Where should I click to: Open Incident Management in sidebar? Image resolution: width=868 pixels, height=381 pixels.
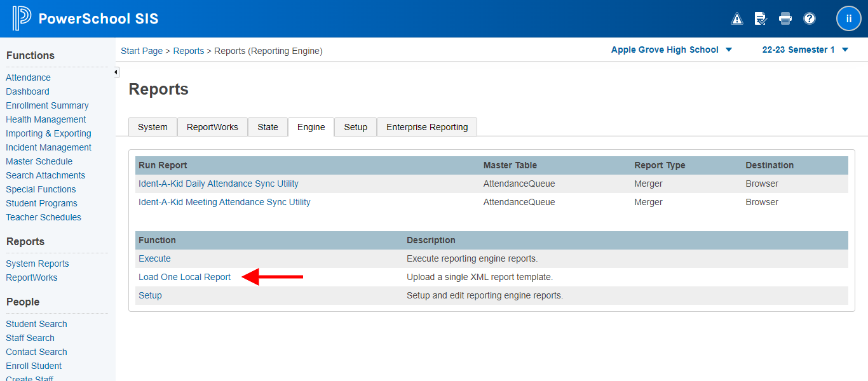click(48, 147)
